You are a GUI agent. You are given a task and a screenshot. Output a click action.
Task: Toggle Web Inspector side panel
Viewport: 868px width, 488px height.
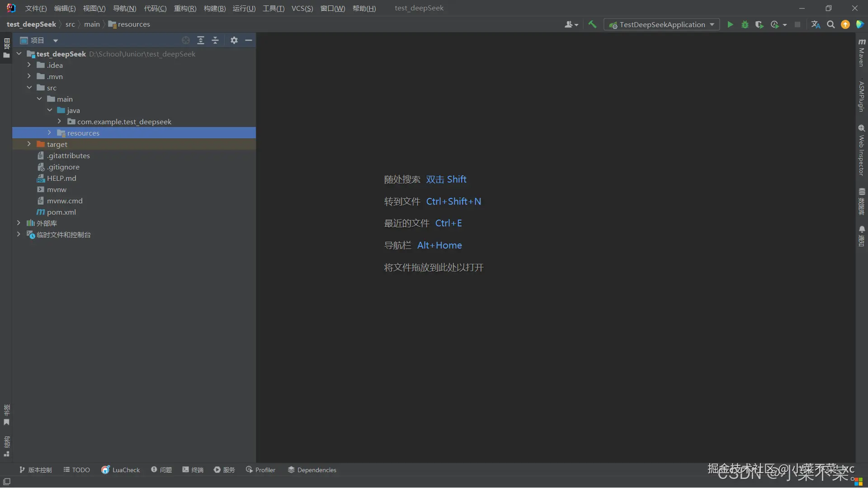click(862, 150)
